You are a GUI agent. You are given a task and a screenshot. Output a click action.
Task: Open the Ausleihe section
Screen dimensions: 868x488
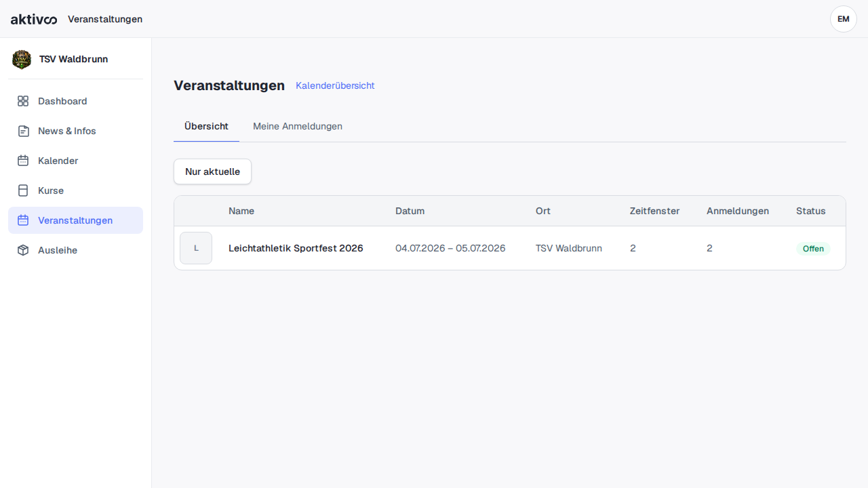75,250
